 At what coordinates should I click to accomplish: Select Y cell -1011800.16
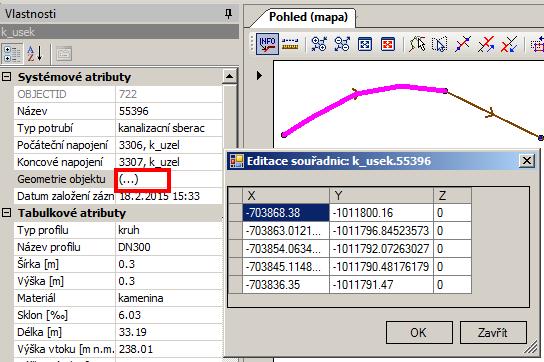[381, 212]
